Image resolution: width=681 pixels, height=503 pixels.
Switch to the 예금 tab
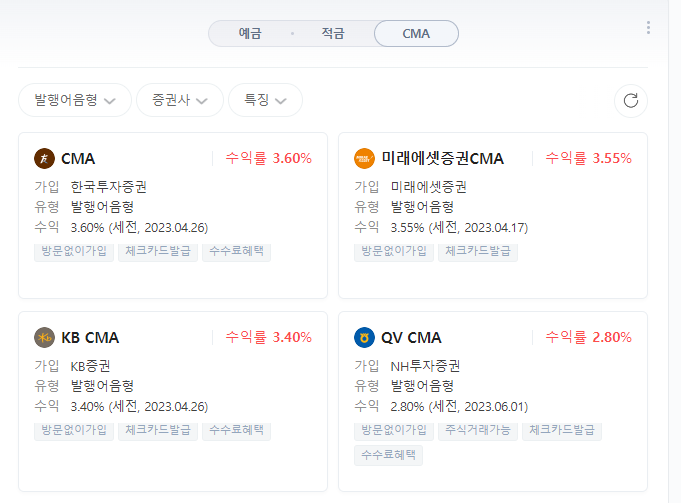tap(250, 33)
